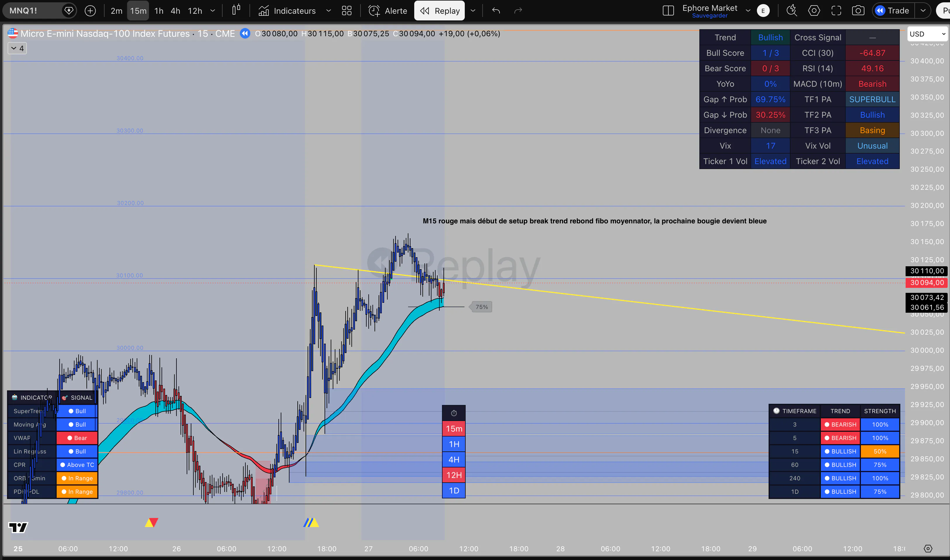Image resolution: width=950 pixels, height=560 pixels.
Task: Click the 75% label on the horizontal level
Action: (481, 307)
